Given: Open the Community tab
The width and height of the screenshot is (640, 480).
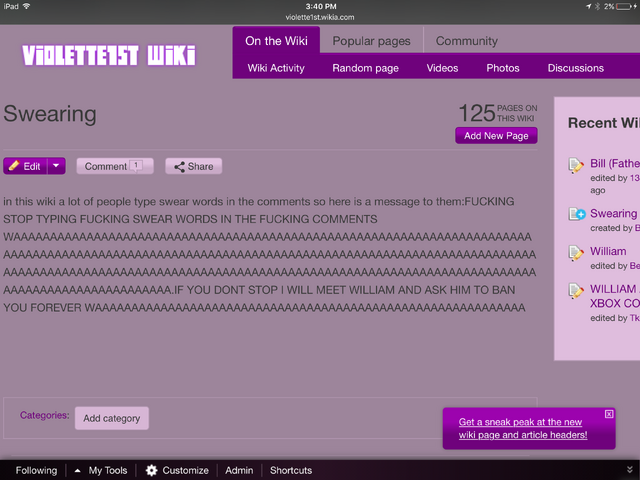Looking at the screenshot, I should (467, 41).
